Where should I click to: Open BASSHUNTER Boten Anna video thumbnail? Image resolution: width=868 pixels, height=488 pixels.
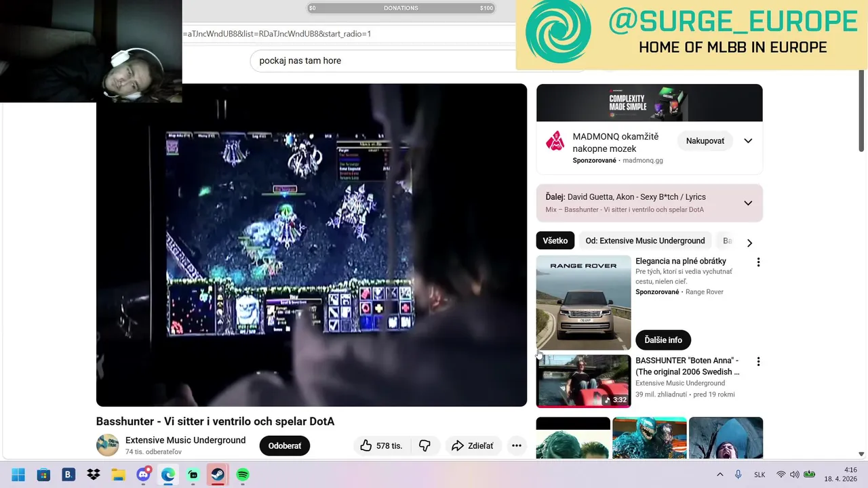(583, 381)
